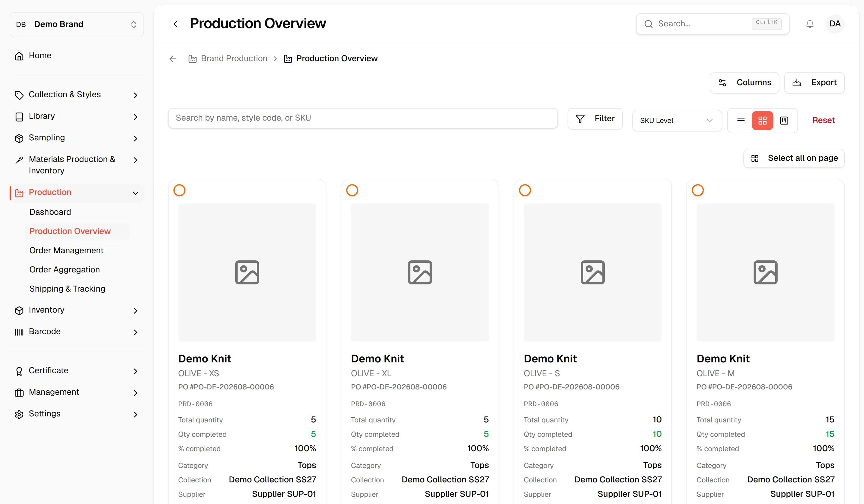The image size is (864, 504).
Task: Click the Export button
Action: click(814, 82)
